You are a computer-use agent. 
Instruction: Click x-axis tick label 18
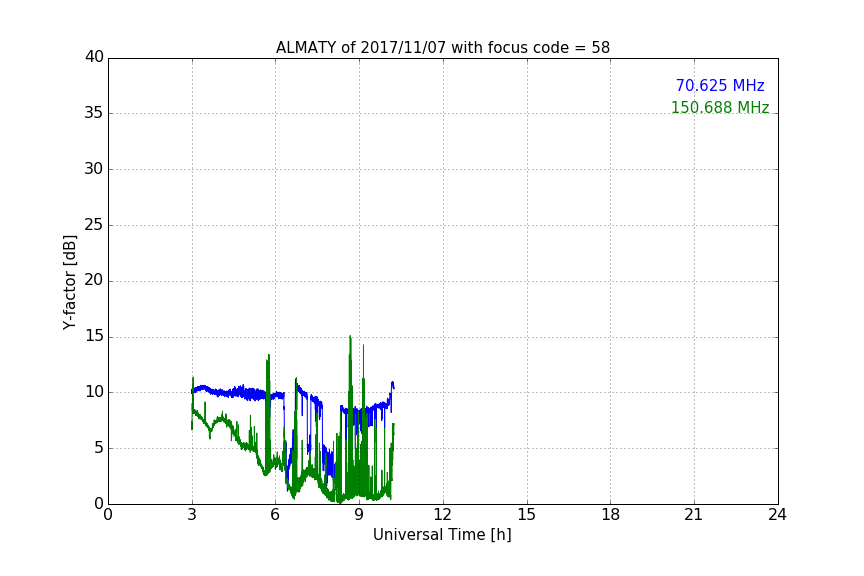pyautogui.click(x=611, y=515)
